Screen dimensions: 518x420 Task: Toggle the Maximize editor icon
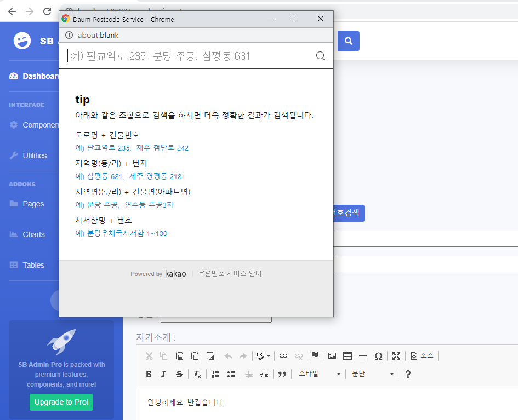click(396, 355)
